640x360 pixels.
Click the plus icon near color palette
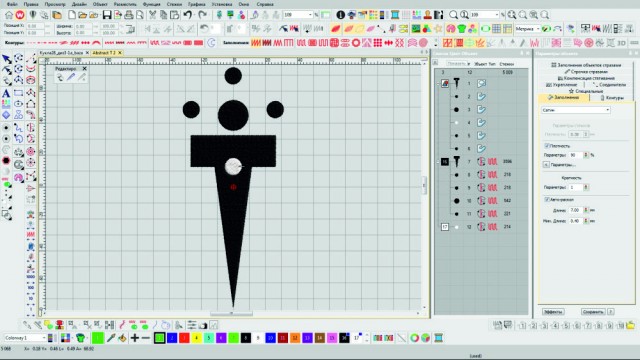134,338
